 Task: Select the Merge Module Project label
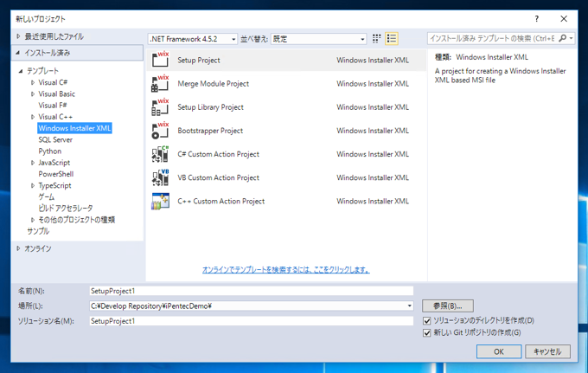[213, 84]
